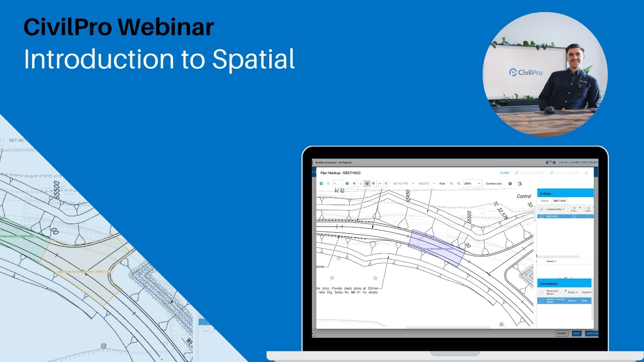This screenshot has height=362, width=644.
Task: Click the zoom in magnifier icon
Action: click(x=452, y=184)
